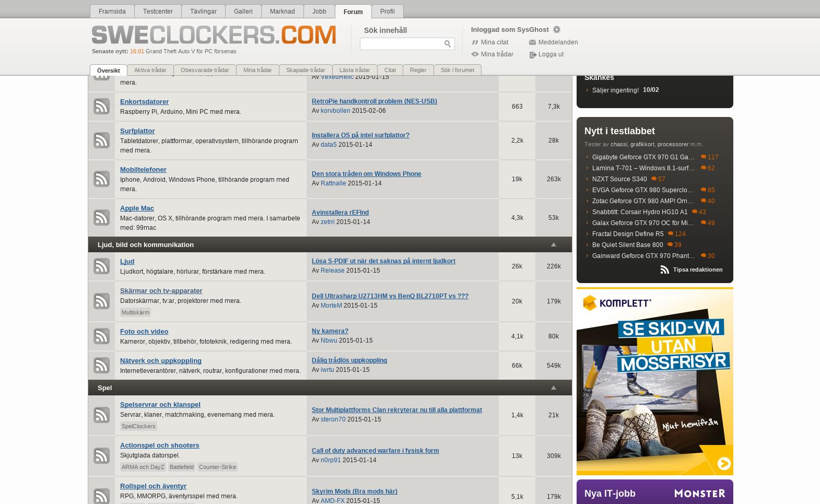Click the Sweclockers.com logo

click(x=214, y=35)
